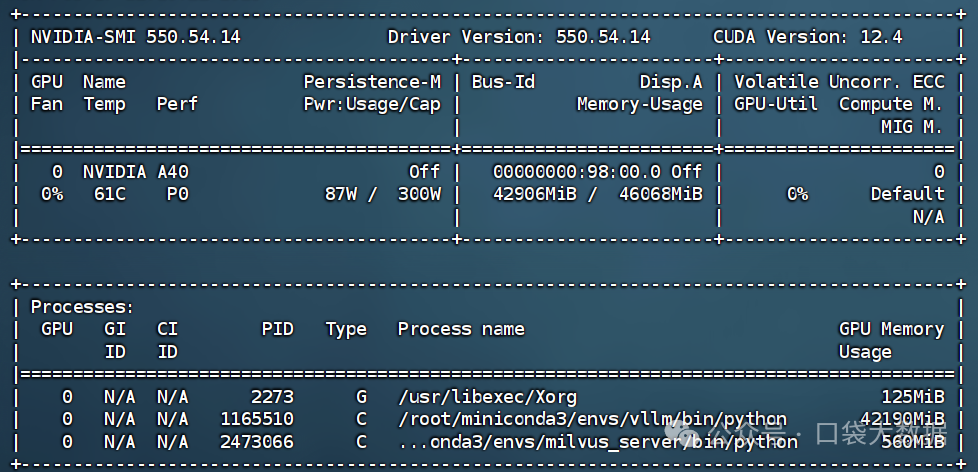Click PID 2273 in process list

click(272, 396)
